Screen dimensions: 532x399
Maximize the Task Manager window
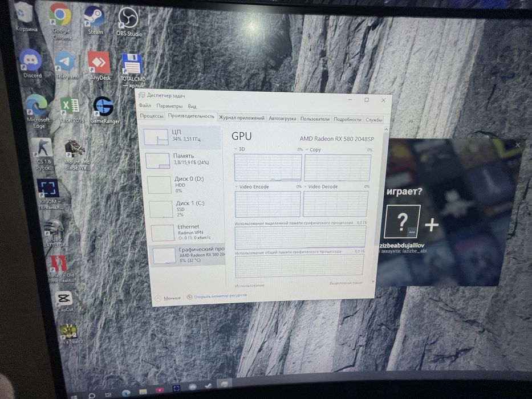367,100
